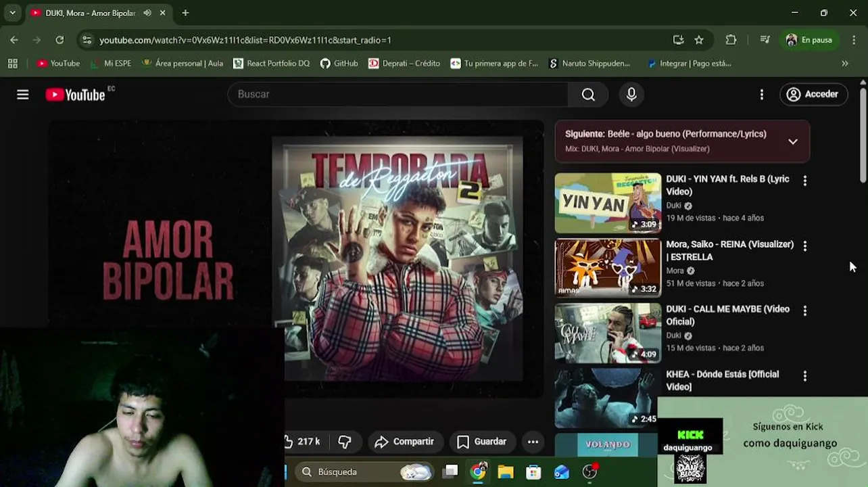Play the KHEA Dónde Estás video thumbnail
This screenshot has height=487, width=868.
point(608,398)
